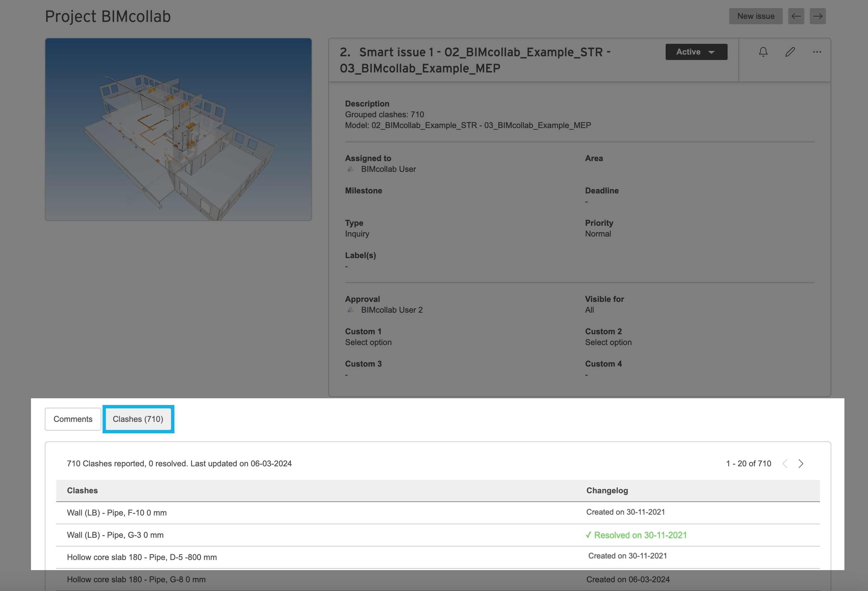
Task: Click the Grouped clashes: 710 description line
Action: (384, 114)
